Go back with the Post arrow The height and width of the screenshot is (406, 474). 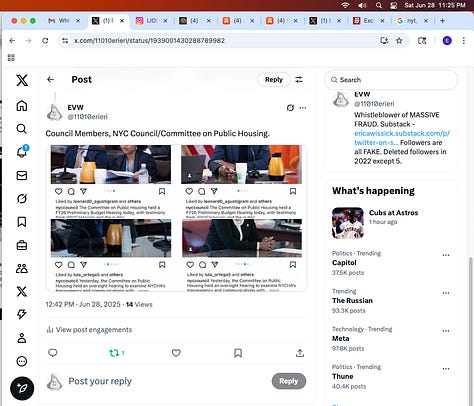coord(51,79)
